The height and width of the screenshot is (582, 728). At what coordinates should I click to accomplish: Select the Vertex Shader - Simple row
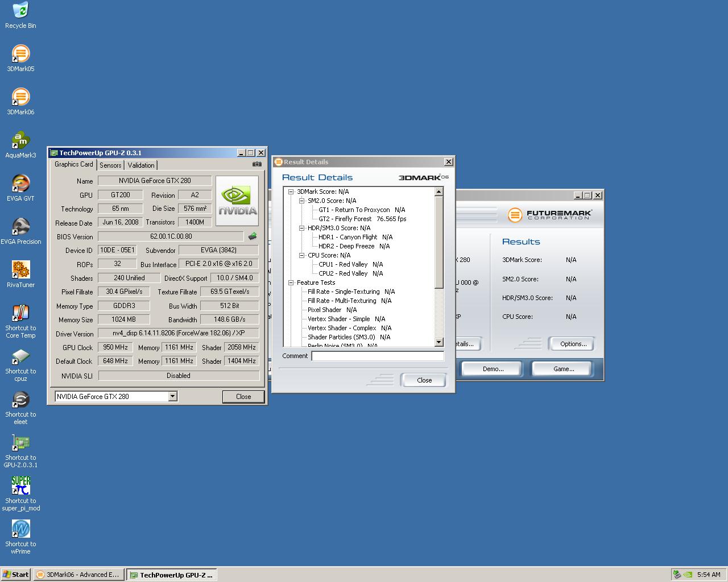click(x=346, y=319)
